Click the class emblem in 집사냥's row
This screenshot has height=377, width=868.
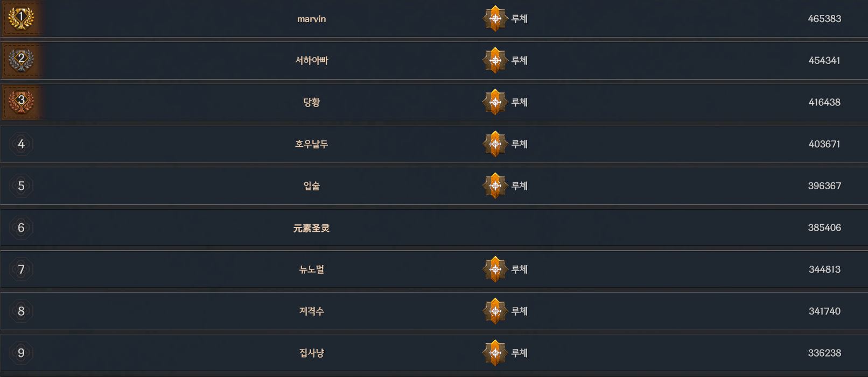pos(495,353)
